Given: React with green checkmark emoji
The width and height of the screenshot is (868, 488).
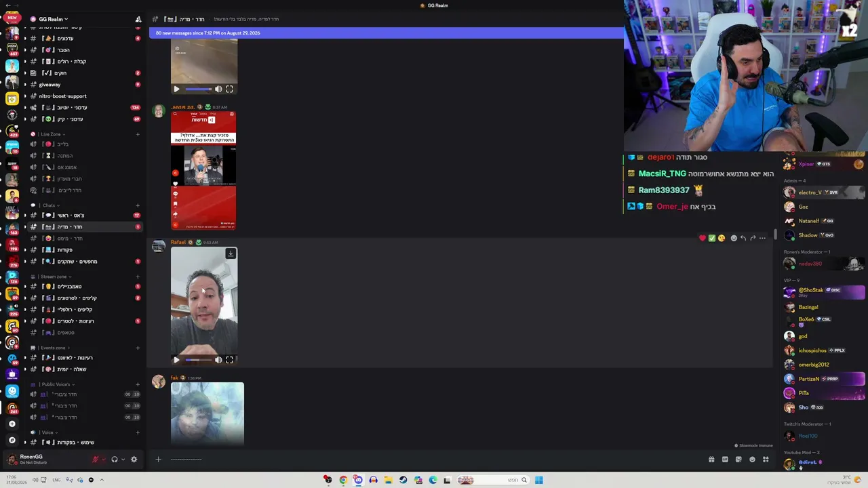Looking at the screenshot, I should click(x=712, y=238).
